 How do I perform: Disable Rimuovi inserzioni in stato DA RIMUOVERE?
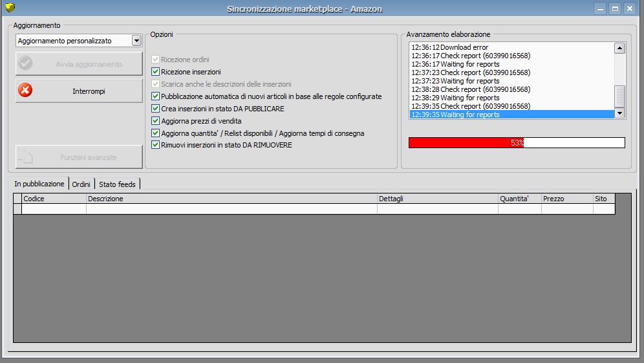pyautogui.click(x=155, y=145)
